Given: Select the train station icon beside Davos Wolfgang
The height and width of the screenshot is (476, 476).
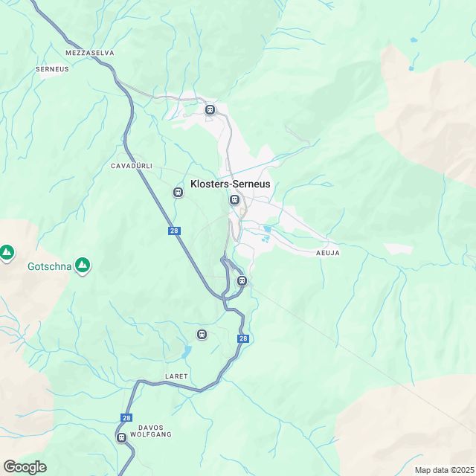Looking at the screenshot, I should pos(121,438).
